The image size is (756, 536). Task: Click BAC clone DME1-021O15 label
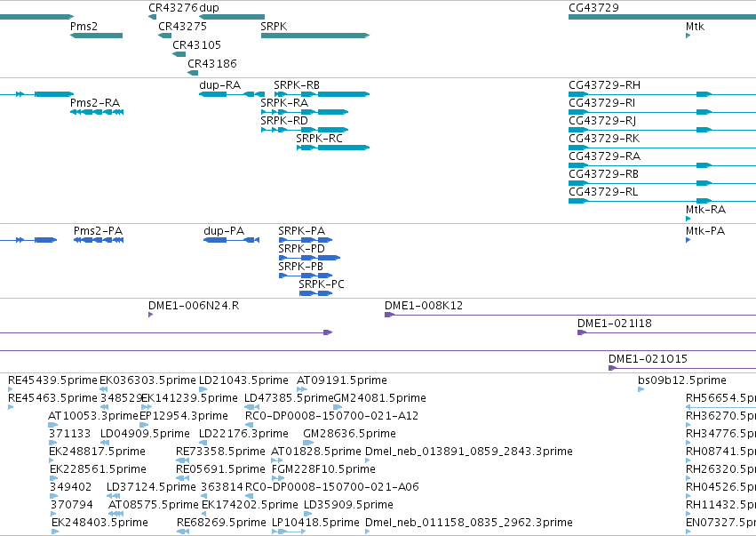click(648, 359)
